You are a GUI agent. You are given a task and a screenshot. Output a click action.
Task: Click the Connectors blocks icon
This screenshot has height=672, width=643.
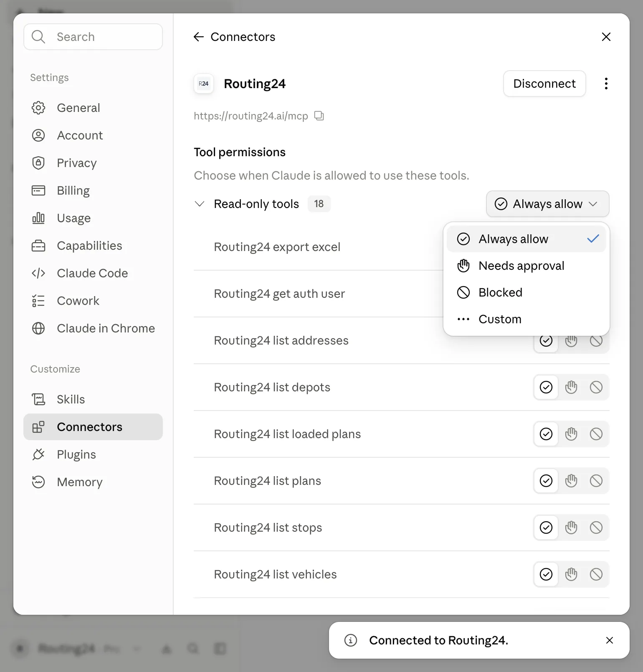tap(38, 427)
